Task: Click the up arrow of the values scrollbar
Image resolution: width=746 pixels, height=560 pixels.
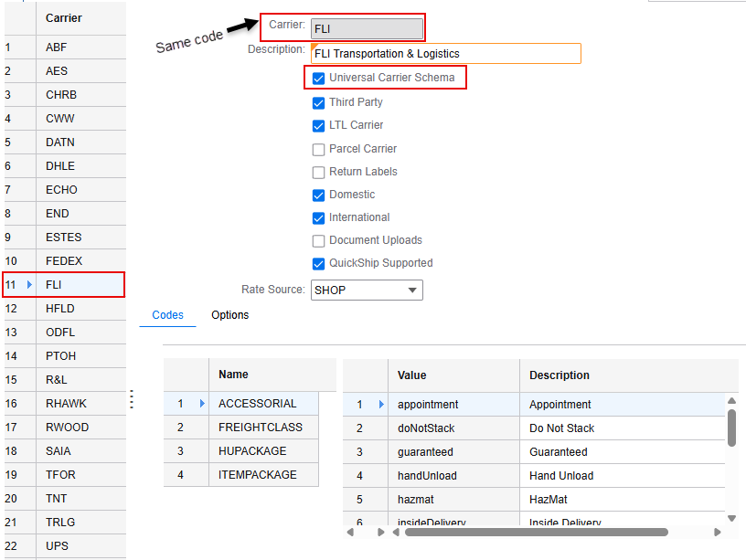Action: [x=731, y=400]
